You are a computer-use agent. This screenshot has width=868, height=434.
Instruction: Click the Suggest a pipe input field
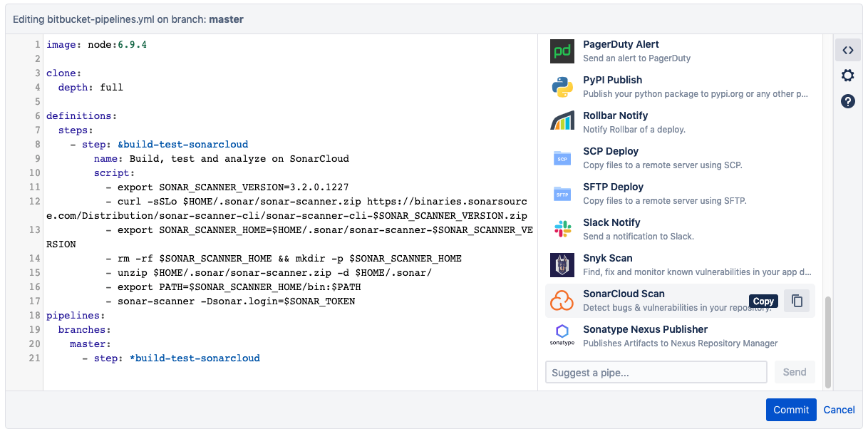(x=656, y=371)
